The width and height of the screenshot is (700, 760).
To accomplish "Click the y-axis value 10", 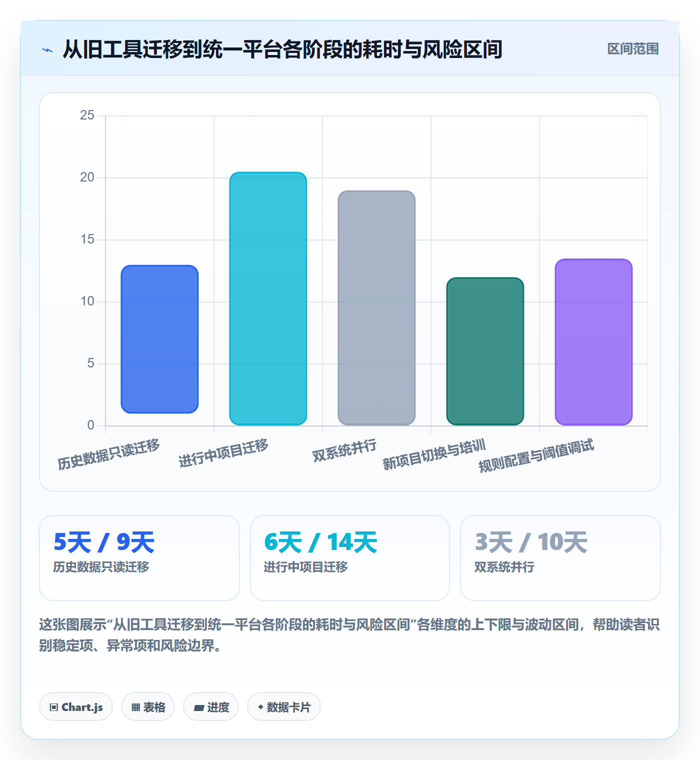I will (87, 301).
